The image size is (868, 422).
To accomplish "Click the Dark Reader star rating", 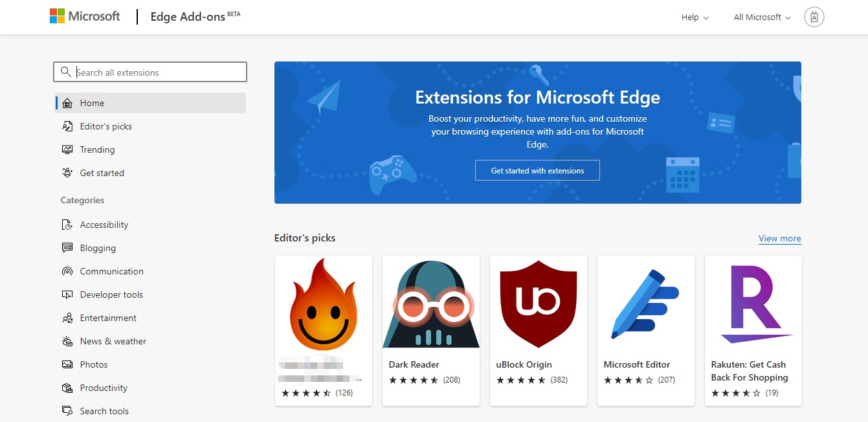I will coord(414,380).
